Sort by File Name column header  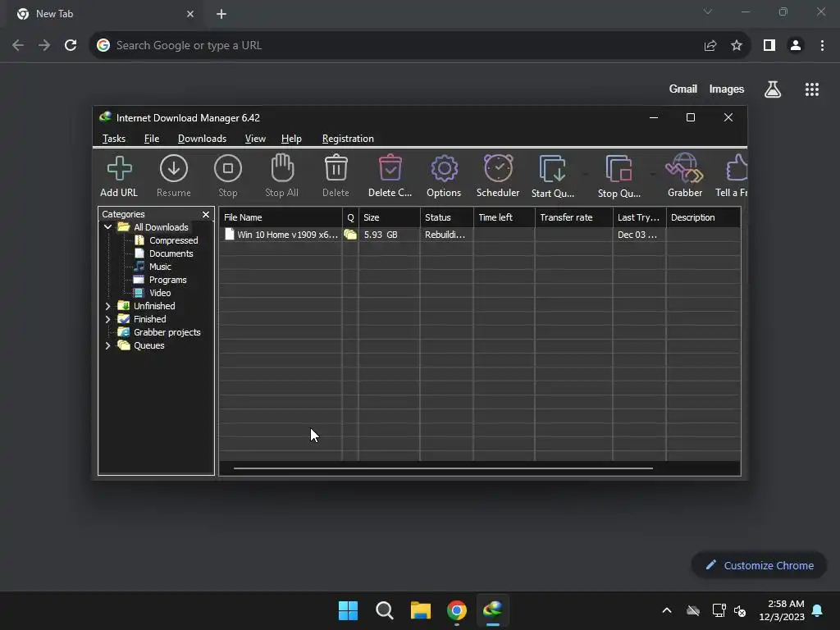pyautogui.click(x=281, y=217)
